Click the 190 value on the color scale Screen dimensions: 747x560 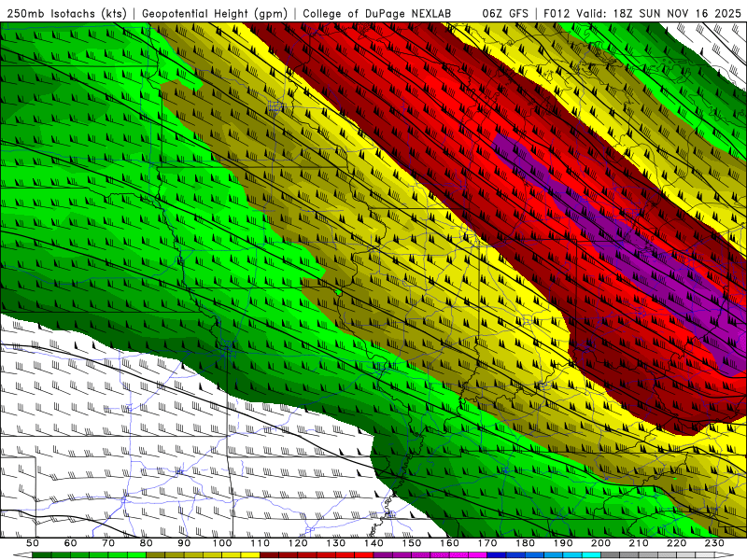click(x=563, y=543)
